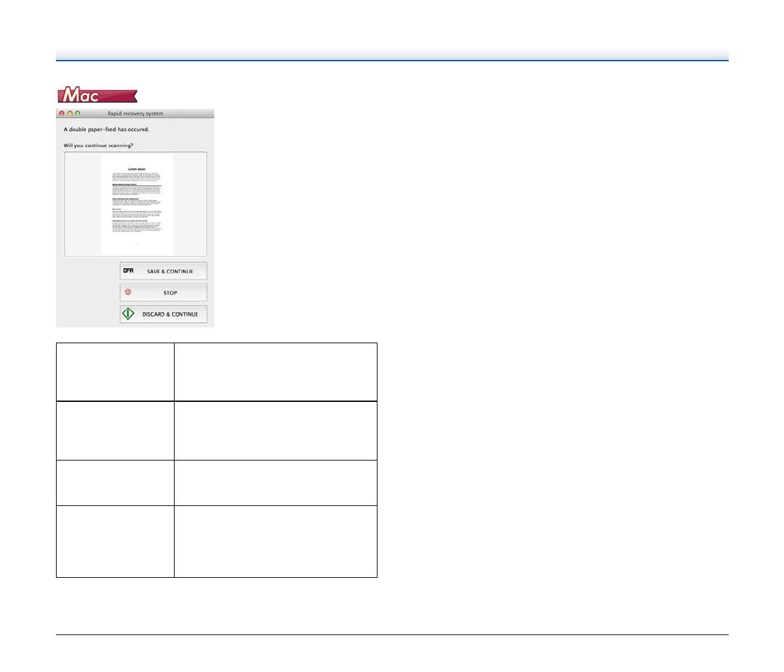Click the green diamond start icon
The image size is (784, 672).
point(128,314)
